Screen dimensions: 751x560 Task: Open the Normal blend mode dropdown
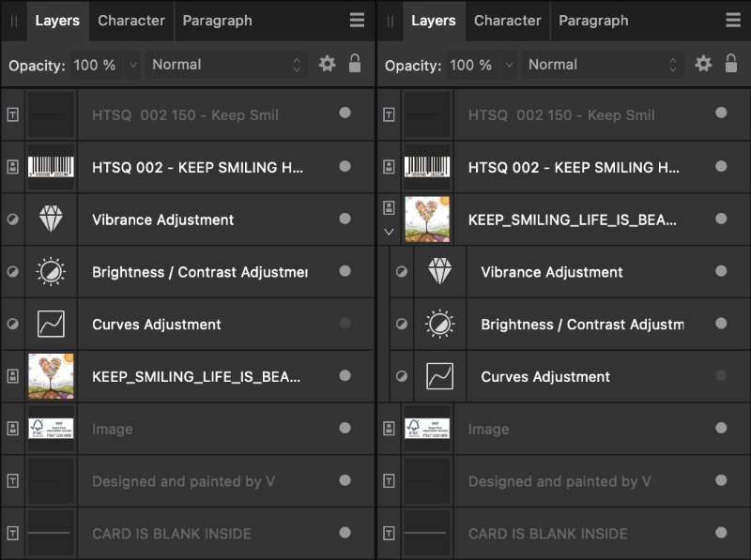pos(225,65)
